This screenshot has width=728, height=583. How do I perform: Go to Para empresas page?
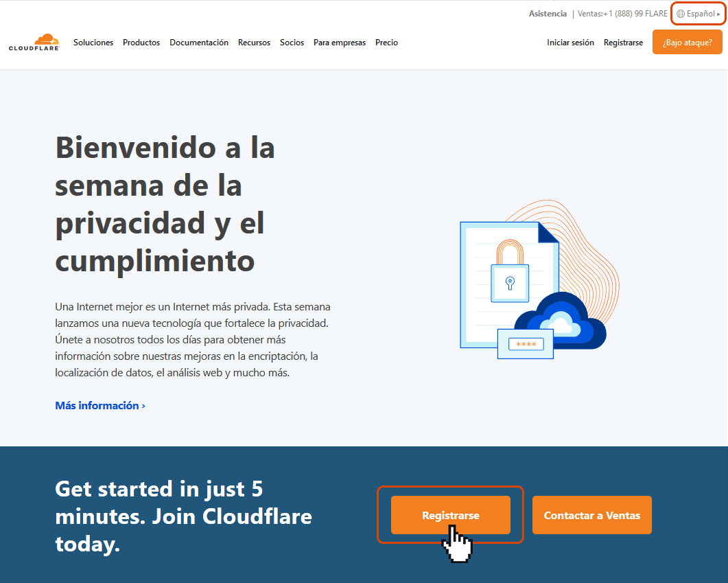pos(340,43)
